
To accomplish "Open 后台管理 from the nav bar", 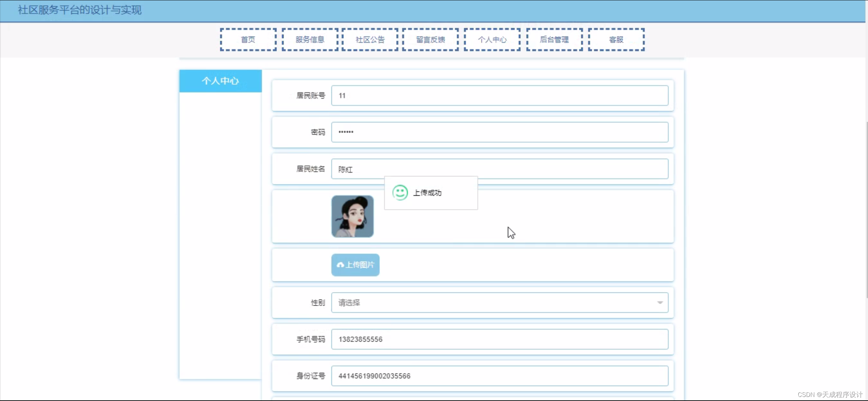I will (554, 40).
